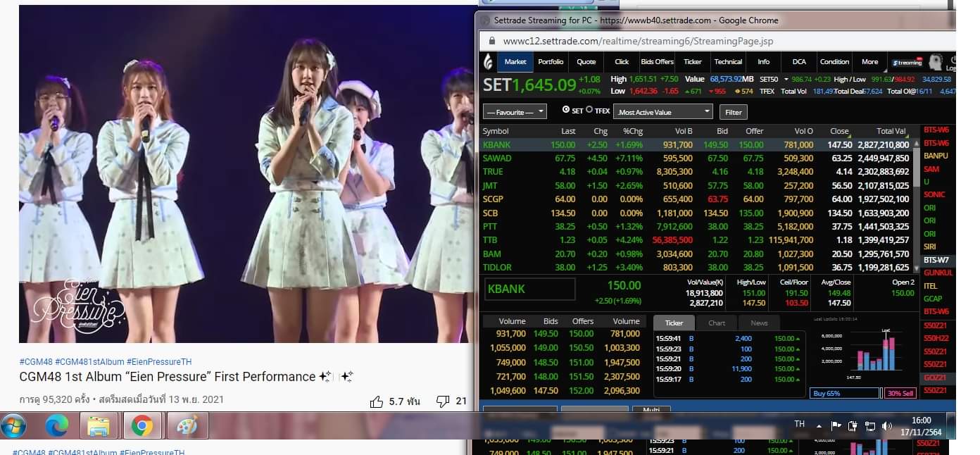Select the TIDLOR stock row
This screenshot has height=455, width=980.
click(697, 268)
